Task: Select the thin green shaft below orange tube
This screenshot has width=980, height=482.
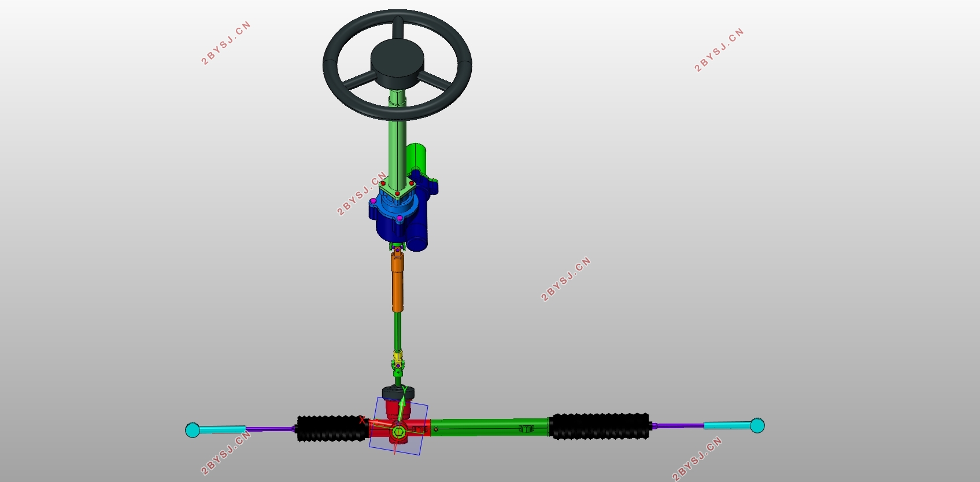Action: click(x=397, y=331)
